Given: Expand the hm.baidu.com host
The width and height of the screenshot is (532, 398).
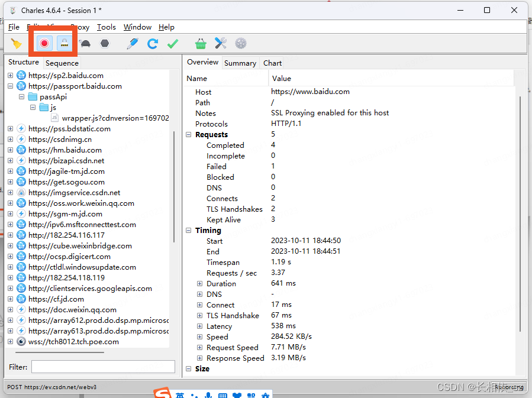Looking at the screenshot, I should tap(11, 150).
